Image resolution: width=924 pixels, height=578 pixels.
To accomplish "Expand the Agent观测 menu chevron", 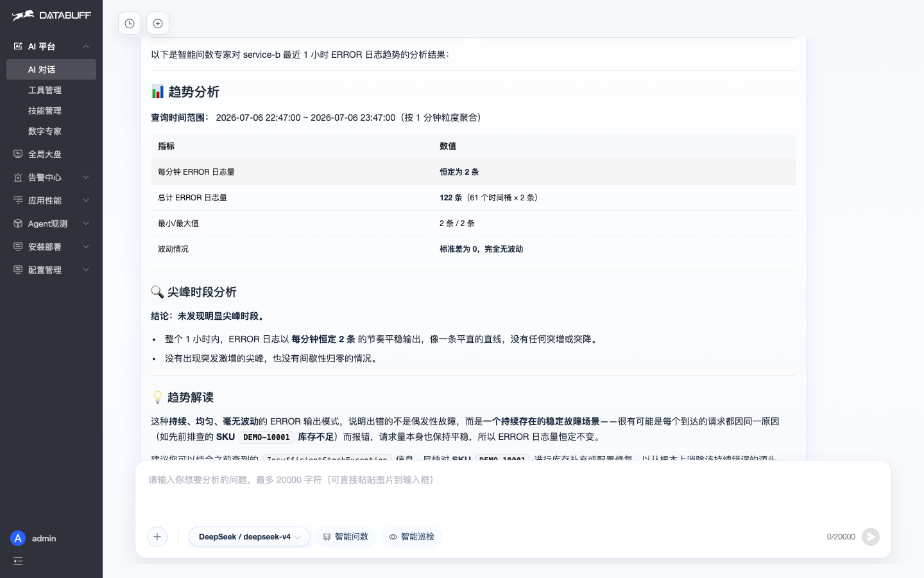I will click(86, 223).
